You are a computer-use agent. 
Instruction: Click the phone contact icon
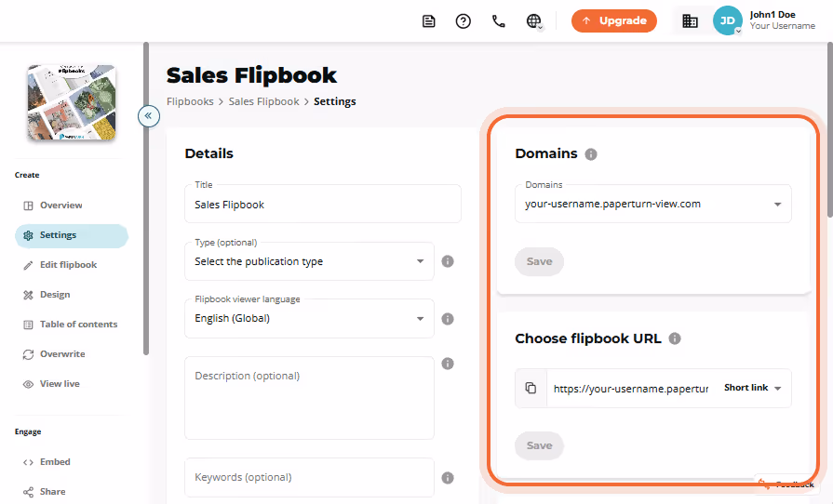click(498, 21)
